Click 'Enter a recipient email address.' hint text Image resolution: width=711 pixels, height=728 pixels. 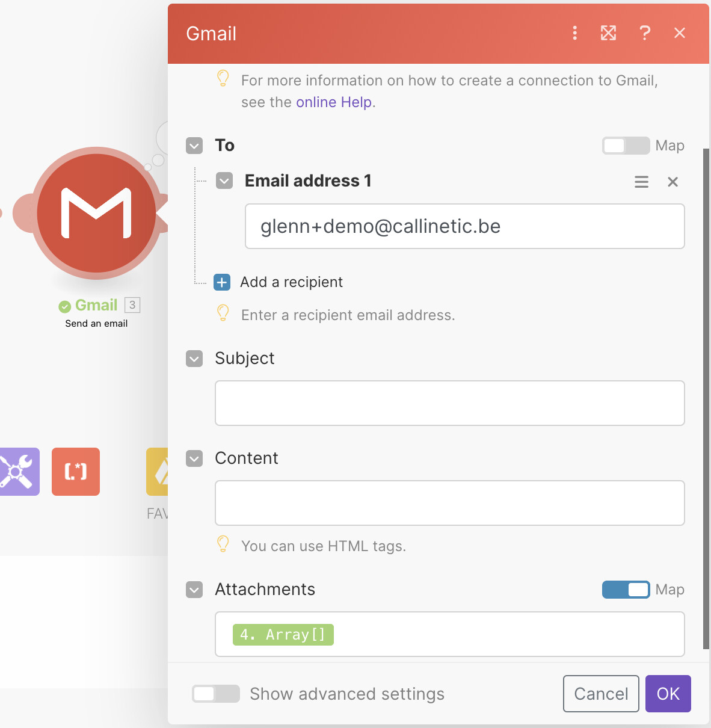point(348,315)
